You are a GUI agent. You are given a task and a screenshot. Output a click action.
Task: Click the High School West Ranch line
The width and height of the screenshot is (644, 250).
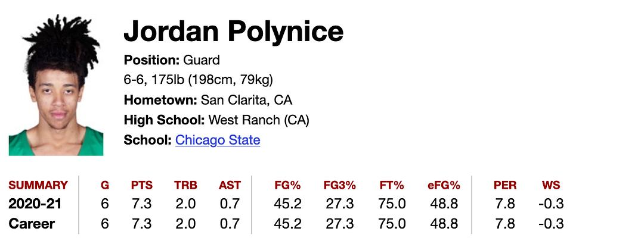[x=216, y=120]
